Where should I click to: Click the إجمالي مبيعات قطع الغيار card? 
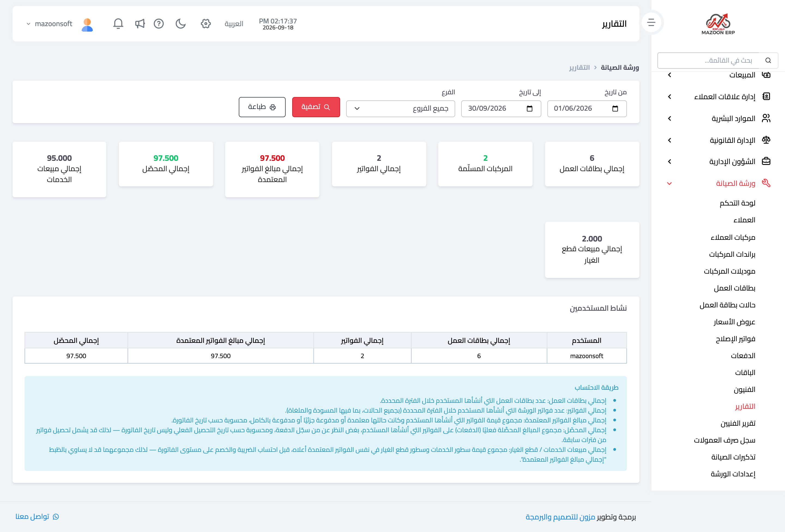coord(592,250)
